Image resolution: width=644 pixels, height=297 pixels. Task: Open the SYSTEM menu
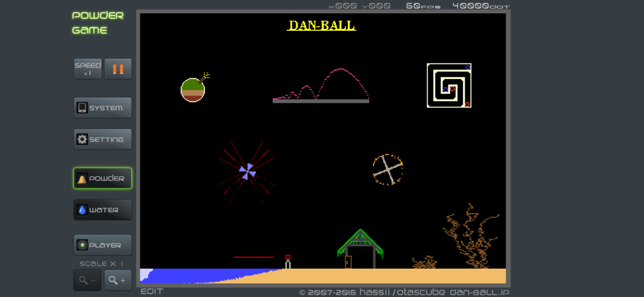point(103,108)
